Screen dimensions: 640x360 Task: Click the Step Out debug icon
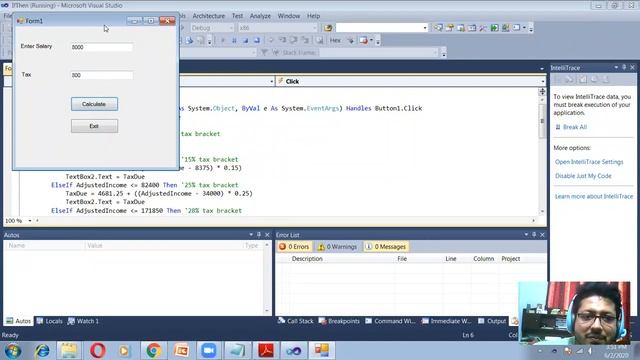(x=305, y=40)
